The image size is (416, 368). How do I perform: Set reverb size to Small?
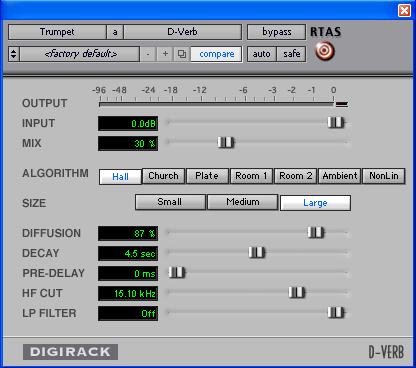click(170, 202)
